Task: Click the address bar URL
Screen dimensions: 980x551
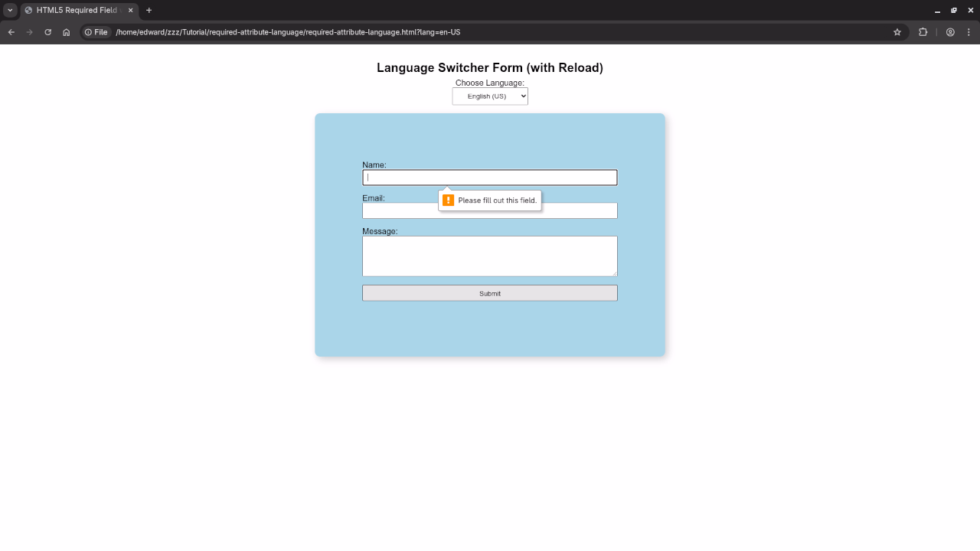Action: (x=288, y=32)
